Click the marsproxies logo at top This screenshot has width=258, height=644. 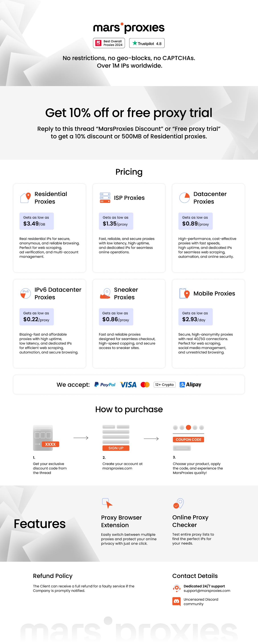(x=129, y=27)
